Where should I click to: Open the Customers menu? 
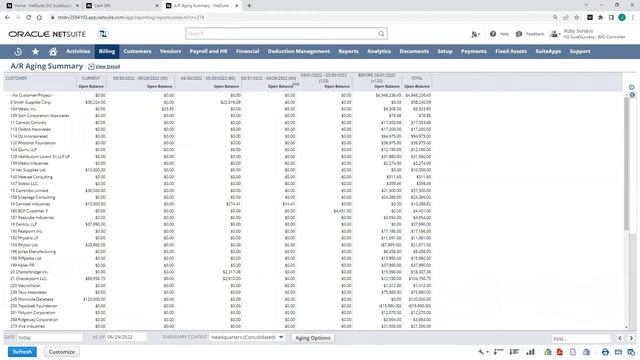pos(137,51)
